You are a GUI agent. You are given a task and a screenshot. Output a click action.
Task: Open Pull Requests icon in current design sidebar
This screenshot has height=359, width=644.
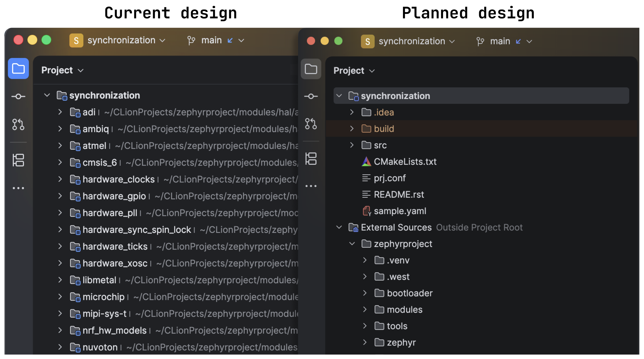pos(18,124)
